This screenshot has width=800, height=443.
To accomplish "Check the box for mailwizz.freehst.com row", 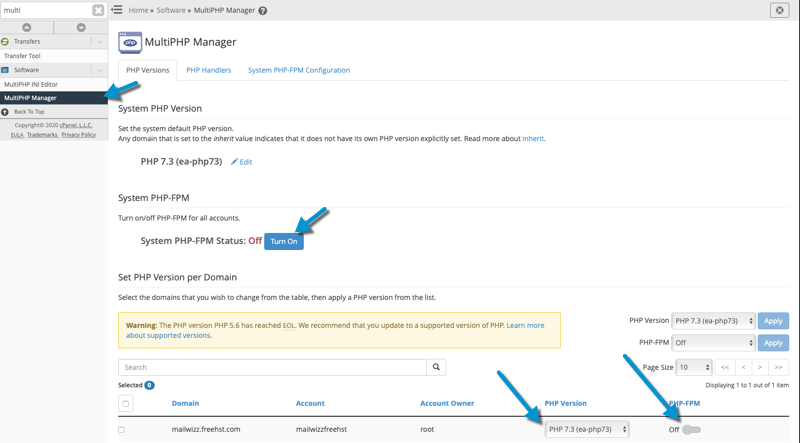I will [x=121, y=430].
